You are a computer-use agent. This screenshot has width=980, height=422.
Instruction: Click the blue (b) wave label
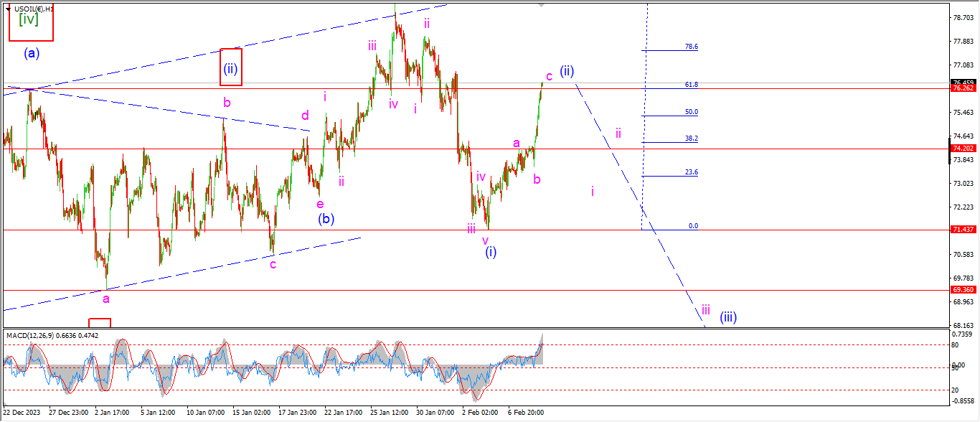(326, 218)
